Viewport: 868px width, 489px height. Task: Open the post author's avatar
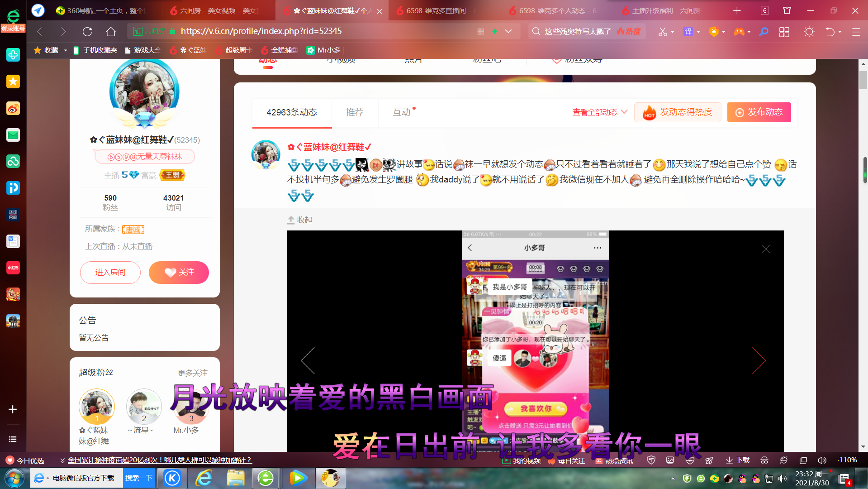(266, 154)
